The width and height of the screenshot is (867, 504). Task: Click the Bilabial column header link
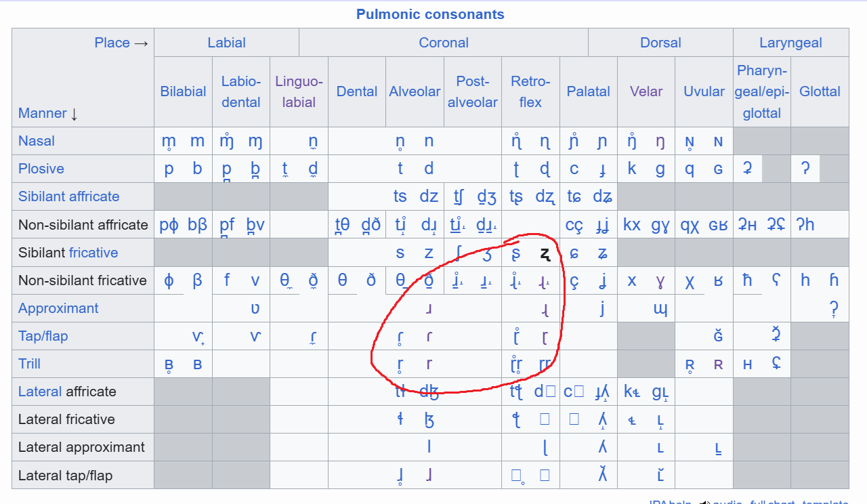tap(183, 91)
